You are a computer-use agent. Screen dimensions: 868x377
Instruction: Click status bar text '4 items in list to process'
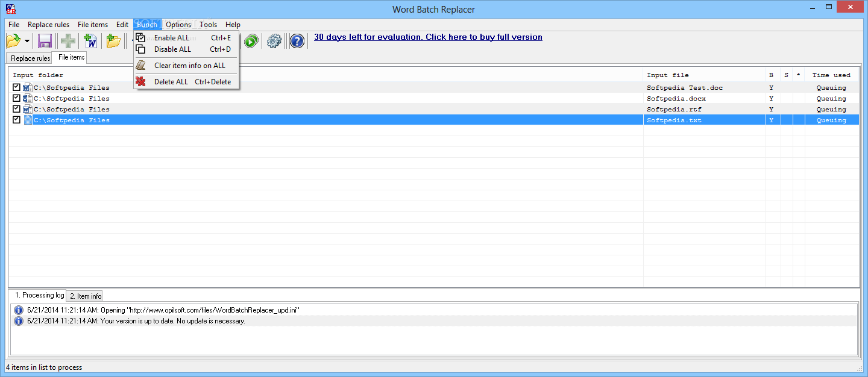point(44,367)
